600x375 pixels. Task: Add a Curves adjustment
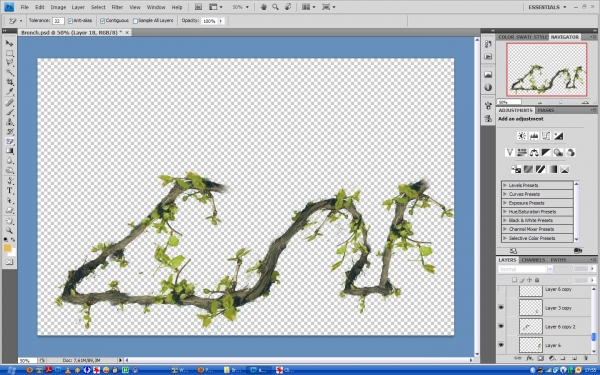point(546,136)
